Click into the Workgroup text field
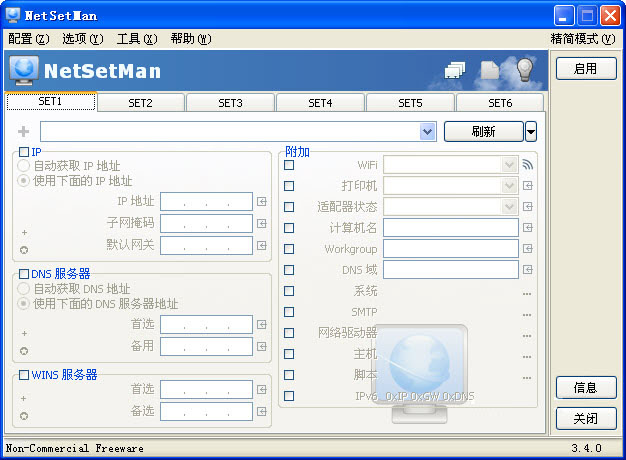The height and width of the screenshot is (460, 626). tap(451, 249)
